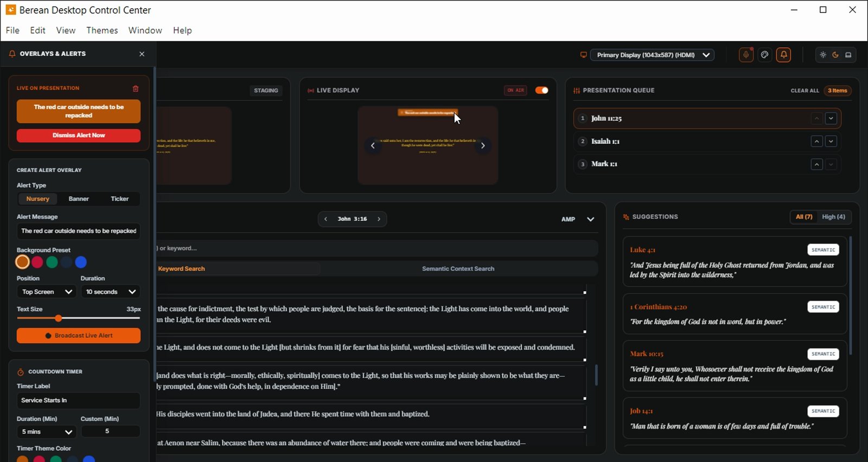868x462 pixels.
Task: Delete the live alert with trash icon
Action: (x=136, y=88)
